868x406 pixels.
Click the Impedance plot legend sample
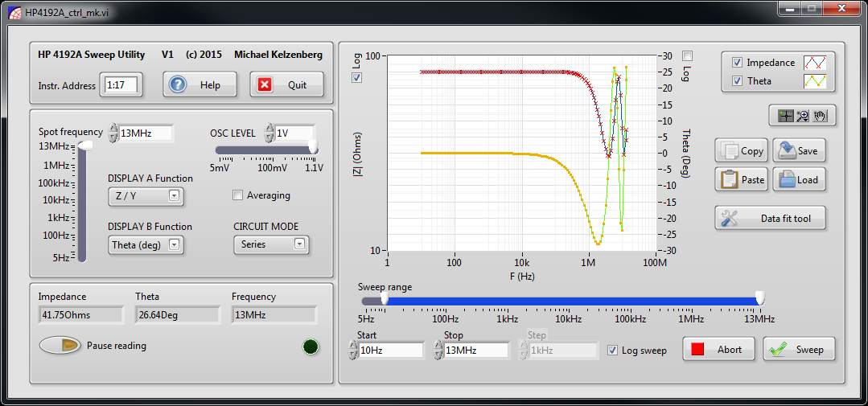[814, 63]
